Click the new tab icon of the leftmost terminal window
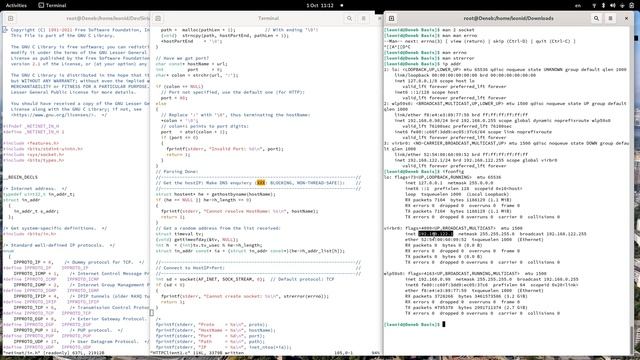The height and width of the screenshot is (360, 640). [11, 18]
